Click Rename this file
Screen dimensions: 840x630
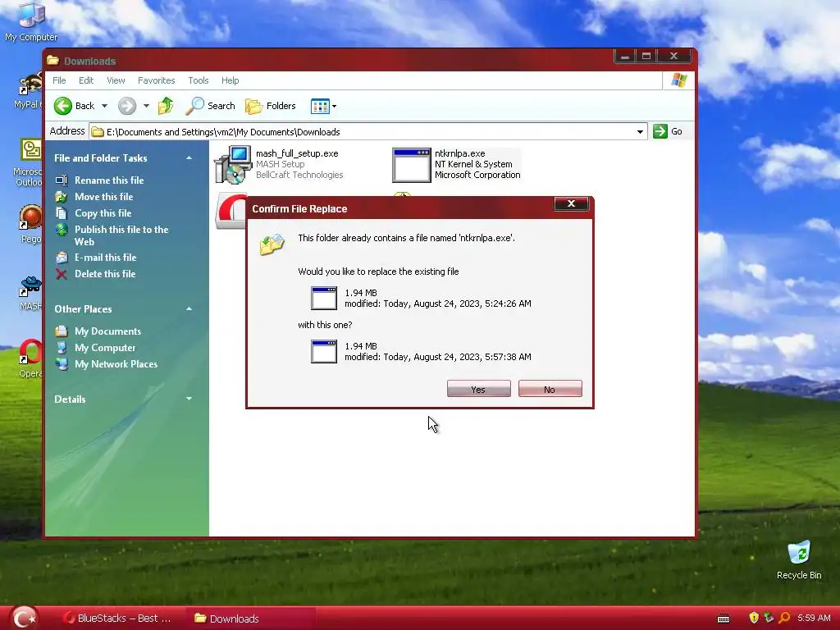(x=109, y=180)
